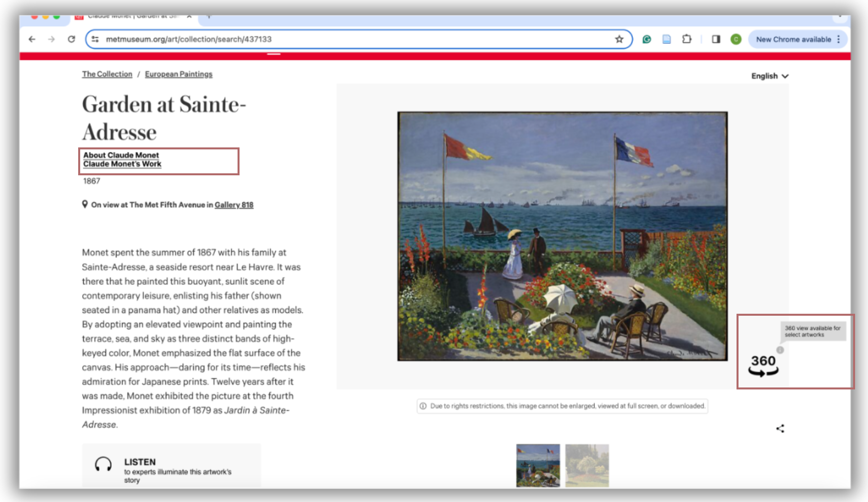The image size is (868, 502).
Task: Click the address bar URL field
Action: [359, 39]
